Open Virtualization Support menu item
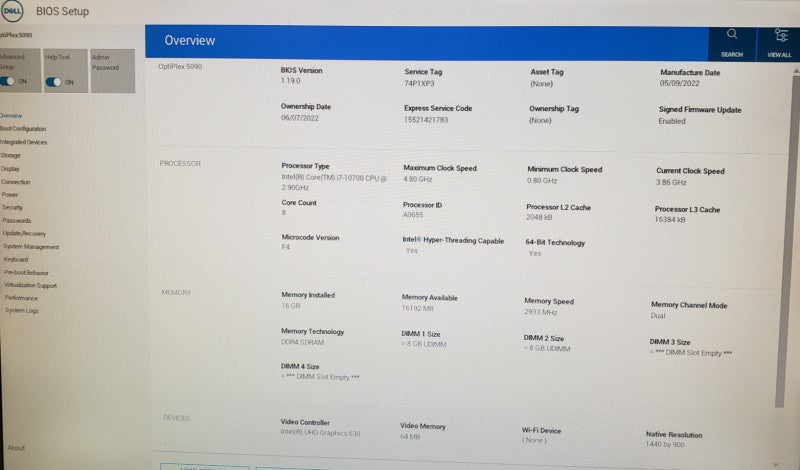Image resolution: width=800 pixels, height=470 pixels. 31,285
